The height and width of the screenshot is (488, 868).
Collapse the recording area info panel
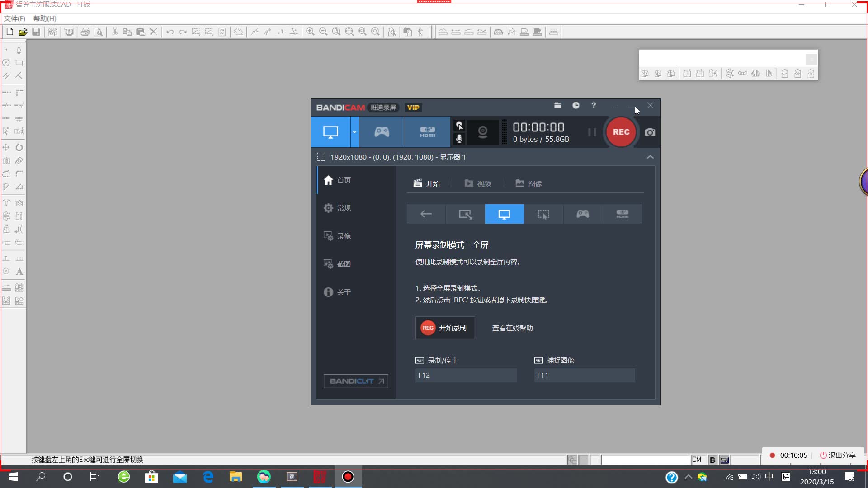650,157
